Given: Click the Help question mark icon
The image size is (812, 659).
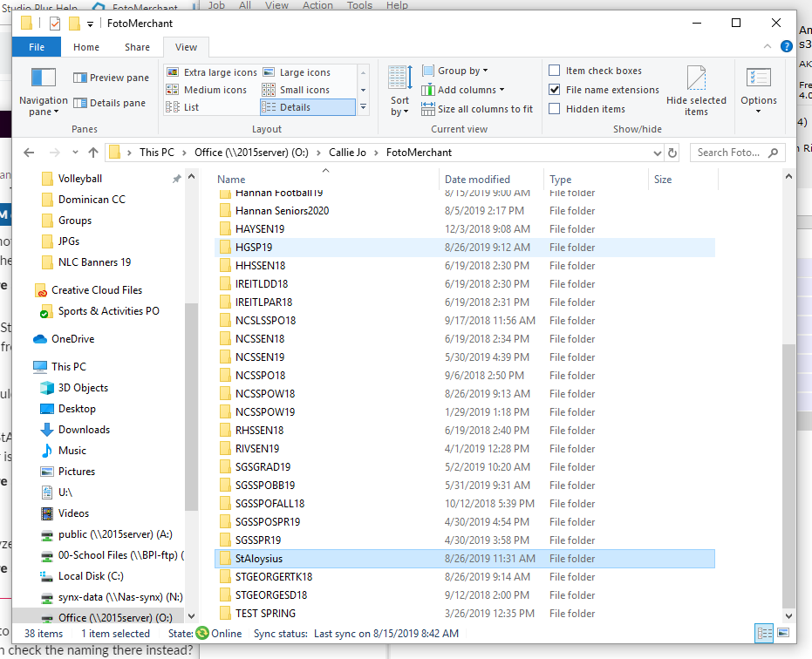Looking at the screenshot, I should (x=786, y=46).
